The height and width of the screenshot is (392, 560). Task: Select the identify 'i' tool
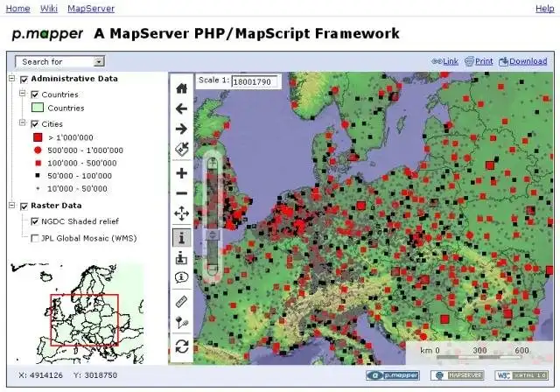click(182, 237)
